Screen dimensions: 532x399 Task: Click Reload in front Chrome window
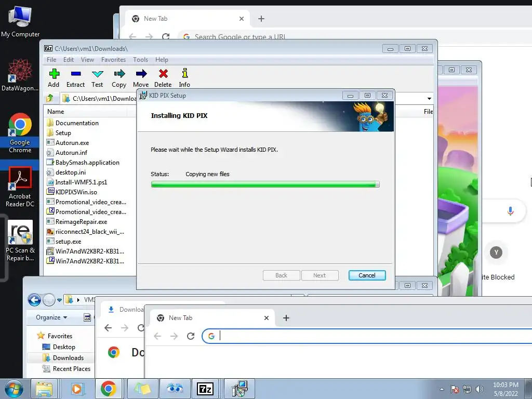tap(191, 336)
